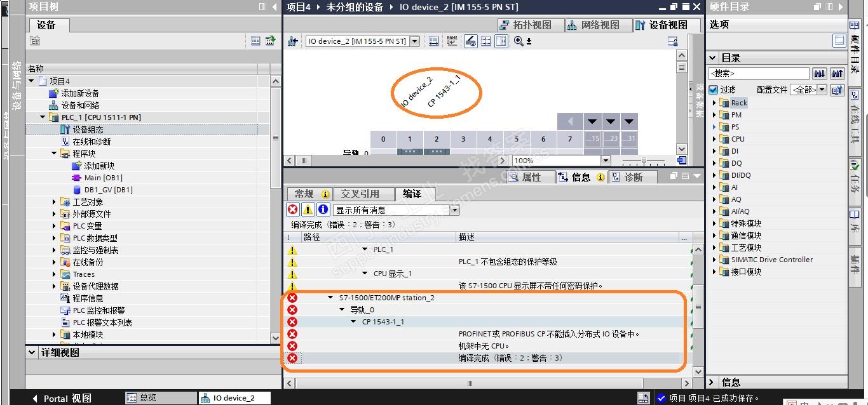The image size is (868, 405).
Task: Toggle the warning messages filter (yellow triangle)
Action: point(308,209)
